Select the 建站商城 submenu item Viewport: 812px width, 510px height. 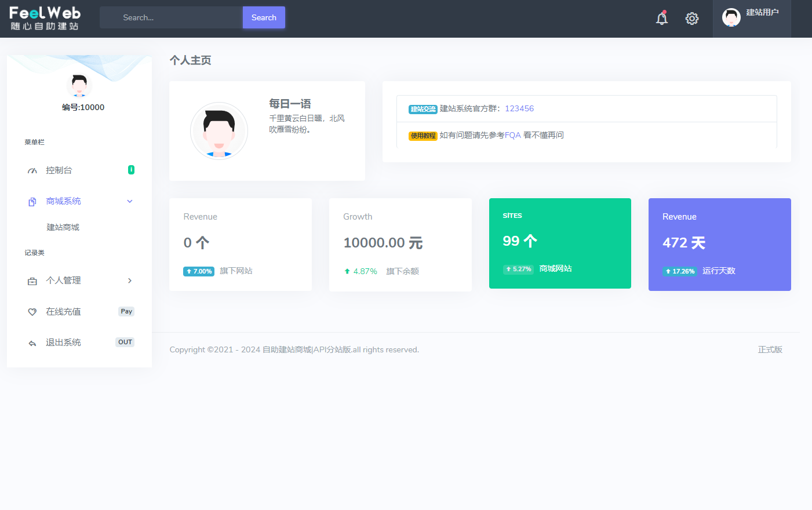point(63,227)
